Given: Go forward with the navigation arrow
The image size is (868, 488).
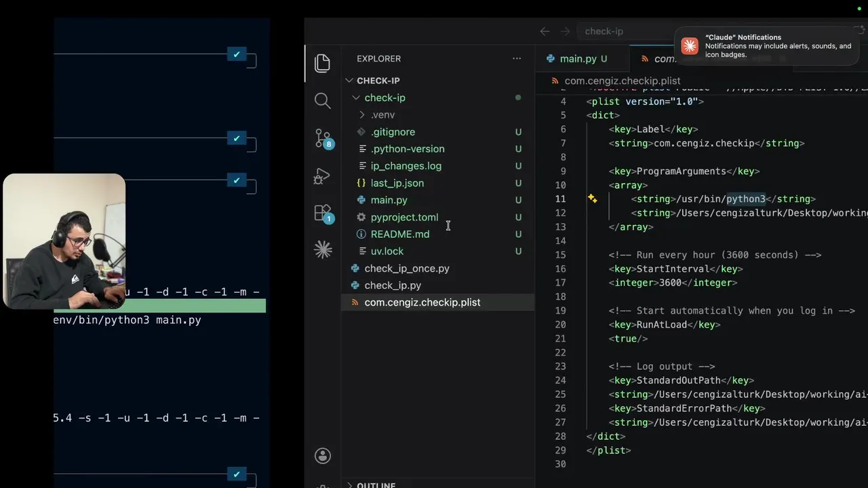Looking at the screenshot, I should [566, 31].
